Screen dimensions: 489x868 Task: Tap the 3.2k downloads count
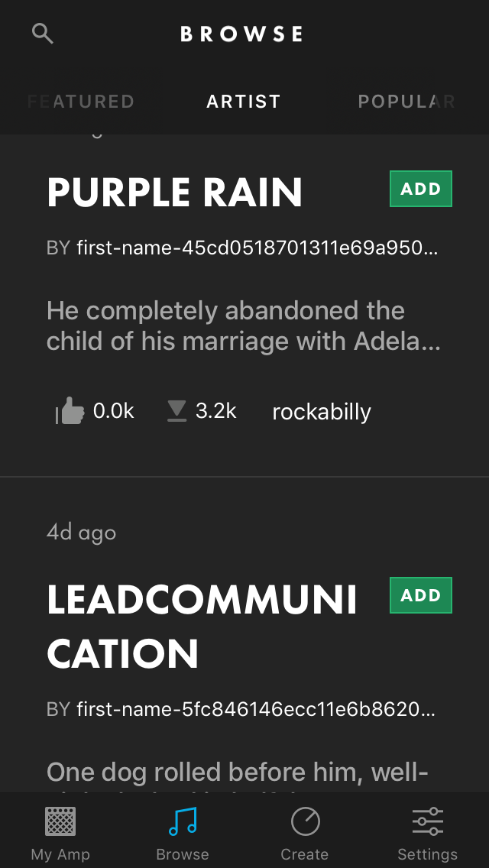pyautogui.click(x=215, y=411)
